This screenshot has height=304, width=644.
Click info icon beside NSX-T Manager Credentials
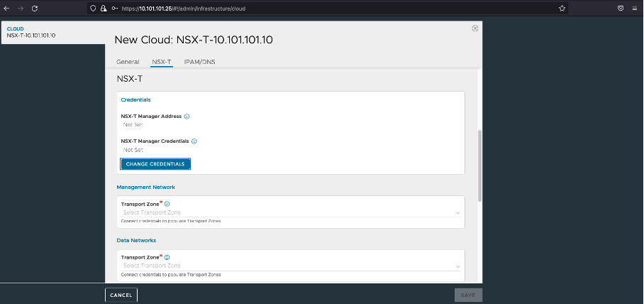pos(194,141)
